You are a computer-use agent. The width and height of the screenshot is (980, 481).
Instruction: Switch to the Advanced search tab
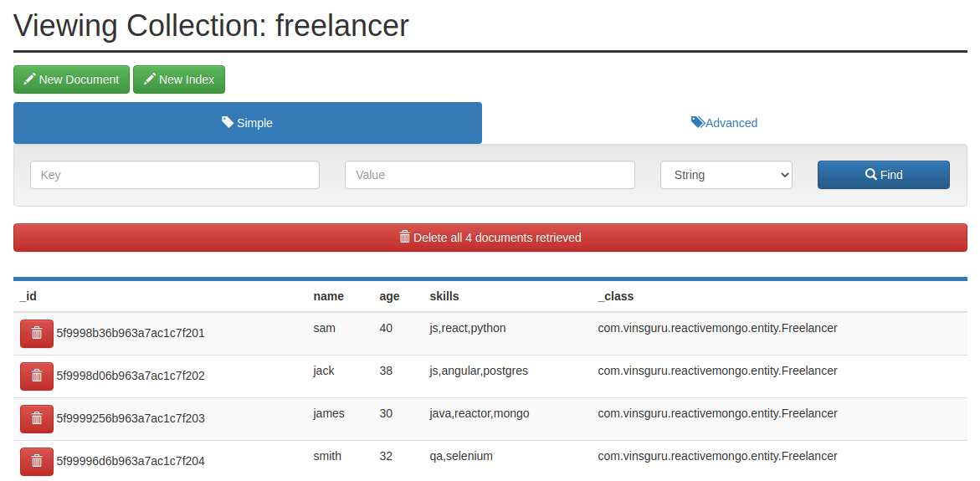tap(724, 123)
